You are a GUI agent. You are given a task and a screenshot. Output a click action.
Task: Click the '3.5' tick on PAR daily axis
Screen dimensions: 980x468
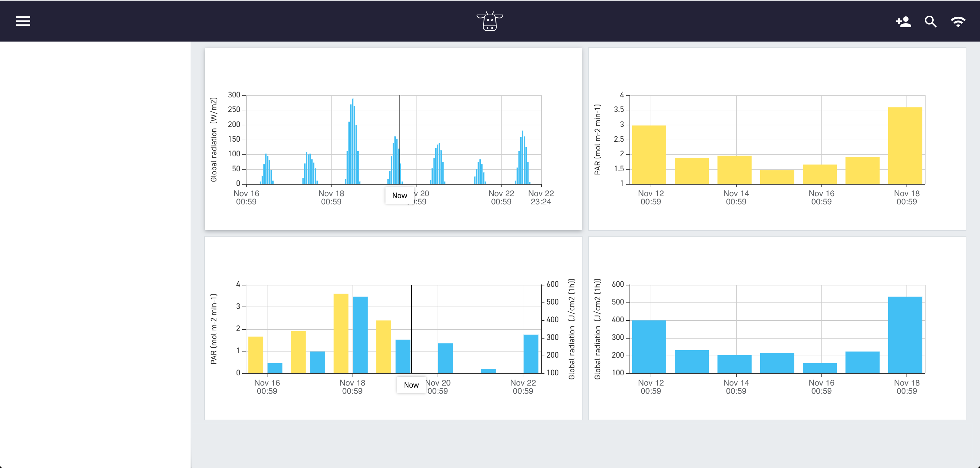(619, 110)
